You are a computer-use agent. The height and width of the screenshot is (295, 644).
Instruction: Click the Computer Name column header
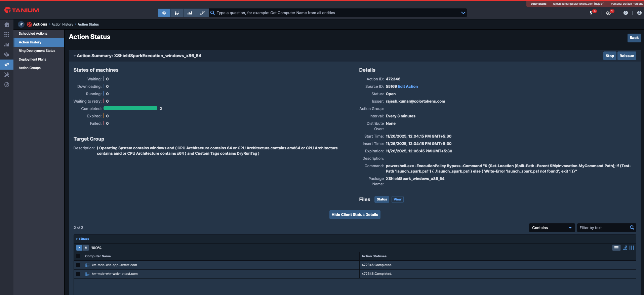pos(98,256)
